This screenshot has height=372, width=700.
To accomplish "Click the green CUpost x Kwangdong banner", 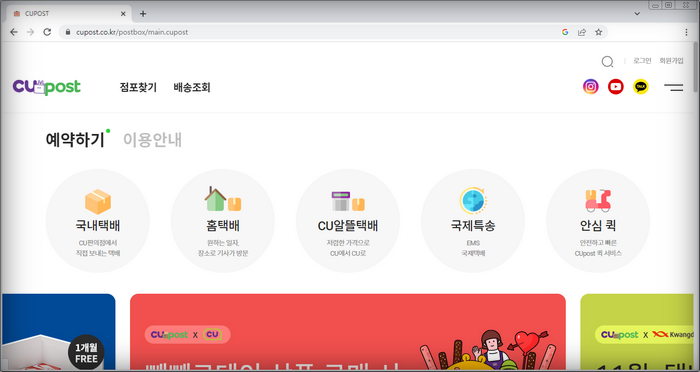I will (637, 331).
